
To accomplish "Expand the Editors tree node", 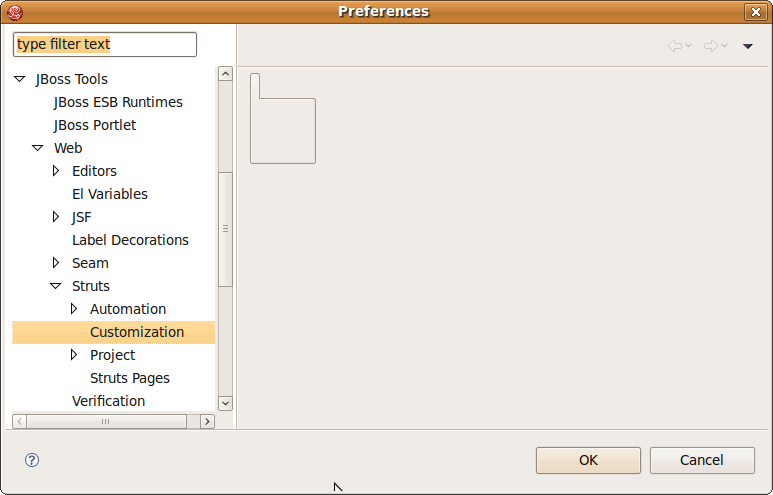I will point(56,171).
